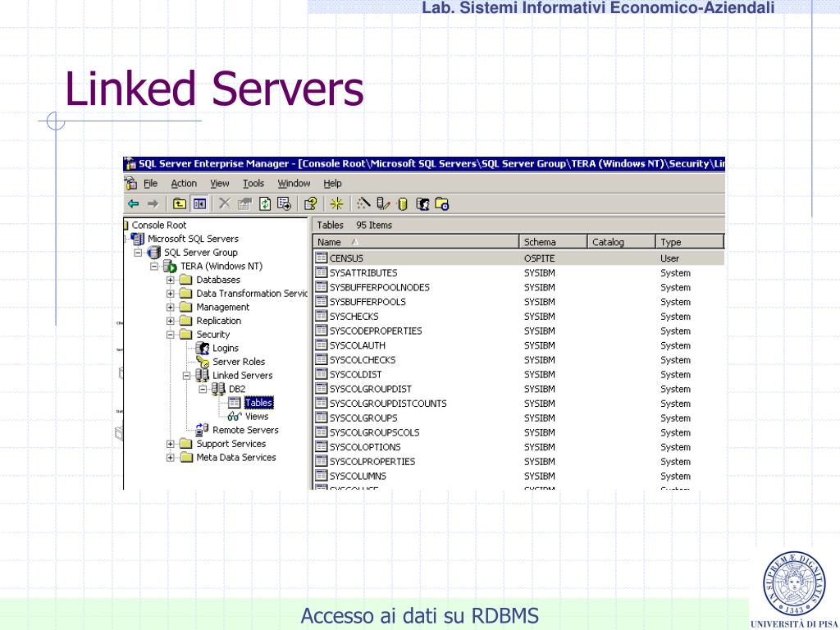Click the Logins icon in Security

pos(203,348)
